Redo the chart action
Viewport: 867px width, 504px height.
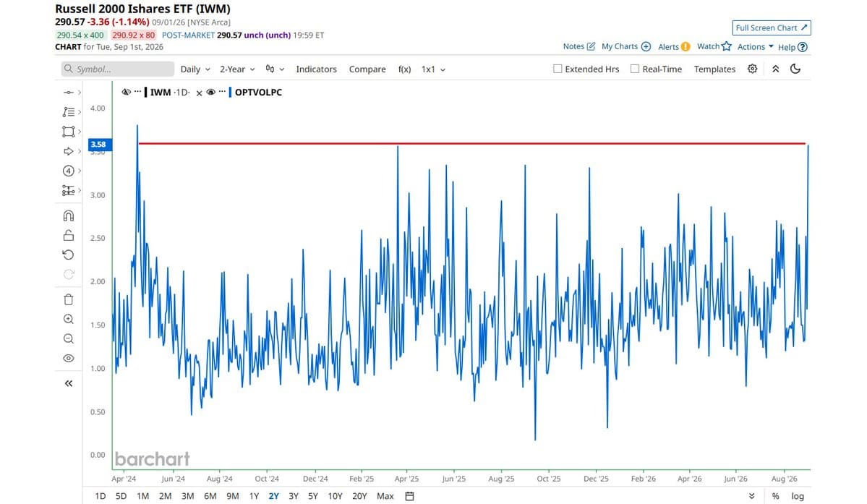click(69, 274)
